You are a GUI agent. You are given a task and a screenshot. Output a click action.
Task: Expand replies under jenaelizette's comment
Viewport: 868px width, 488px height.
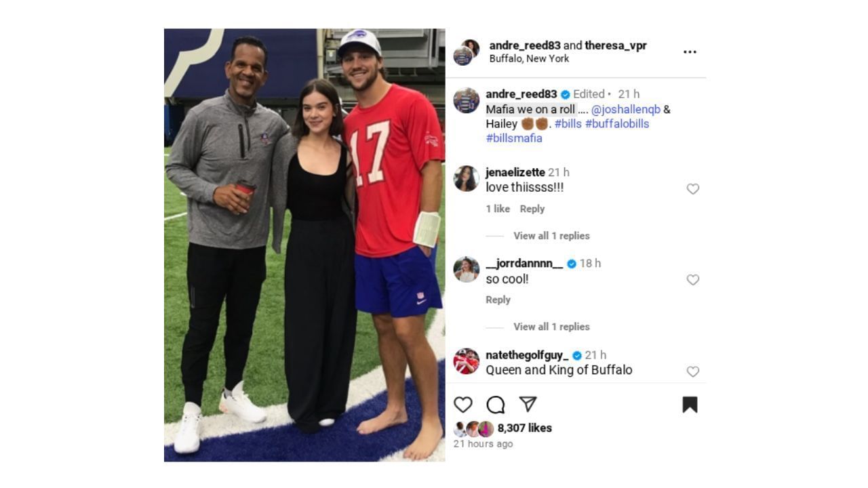pyautogui.click(x=551, y=236)
